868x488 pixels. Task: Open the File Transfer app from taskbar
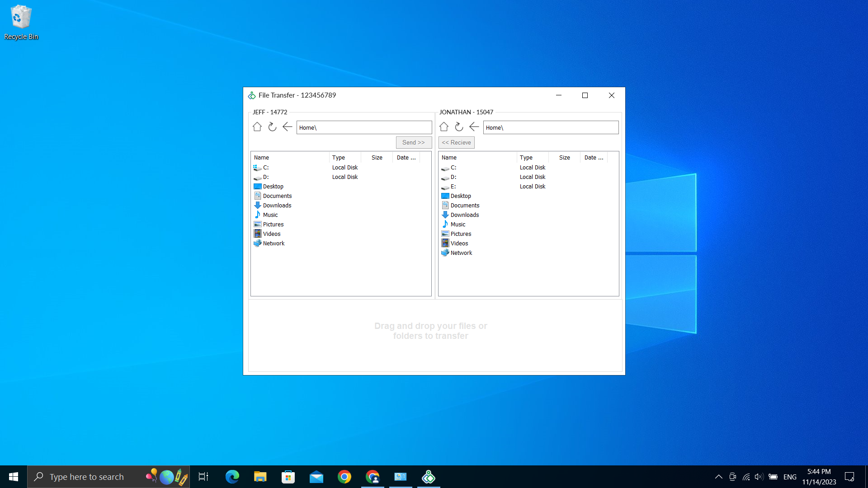[428, 476]
